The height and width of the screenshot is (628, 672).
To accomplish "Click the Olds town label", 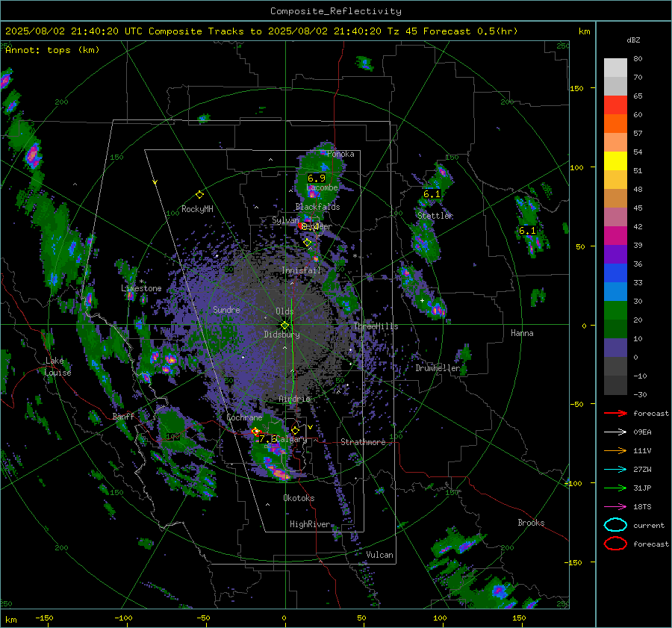I will point(284,311).
